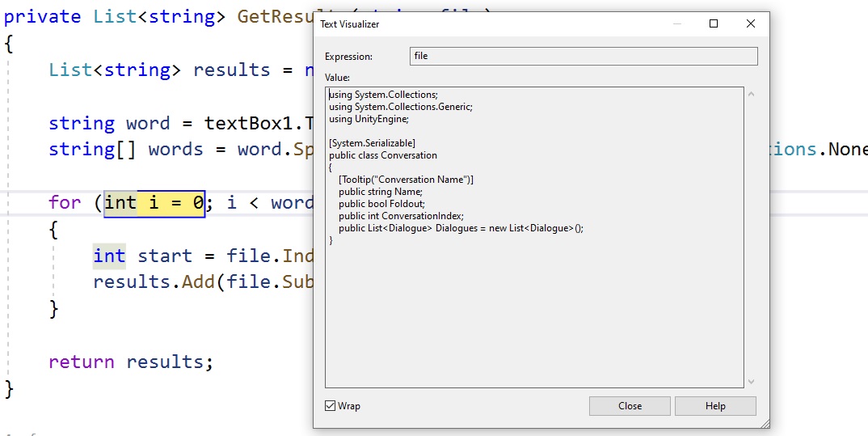Open Help for the Text Visualizer
The width and height of the screenshot is (868, 436).
point(715,406)
